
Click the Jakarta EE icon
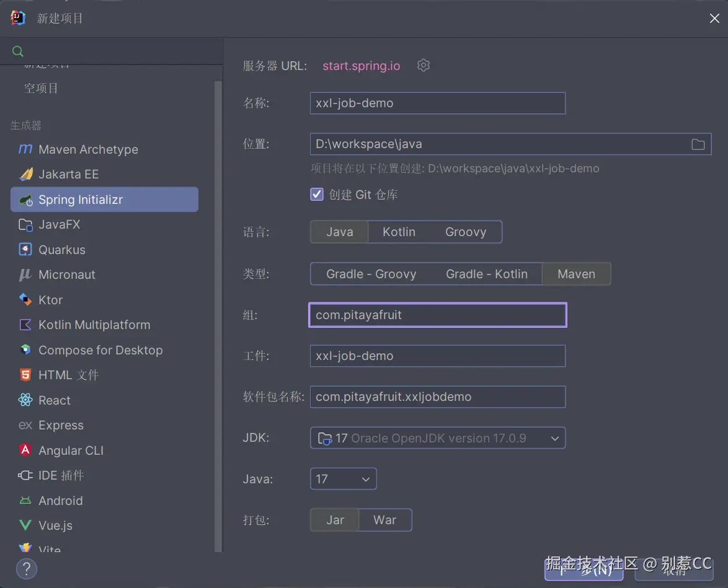(25, 174)
